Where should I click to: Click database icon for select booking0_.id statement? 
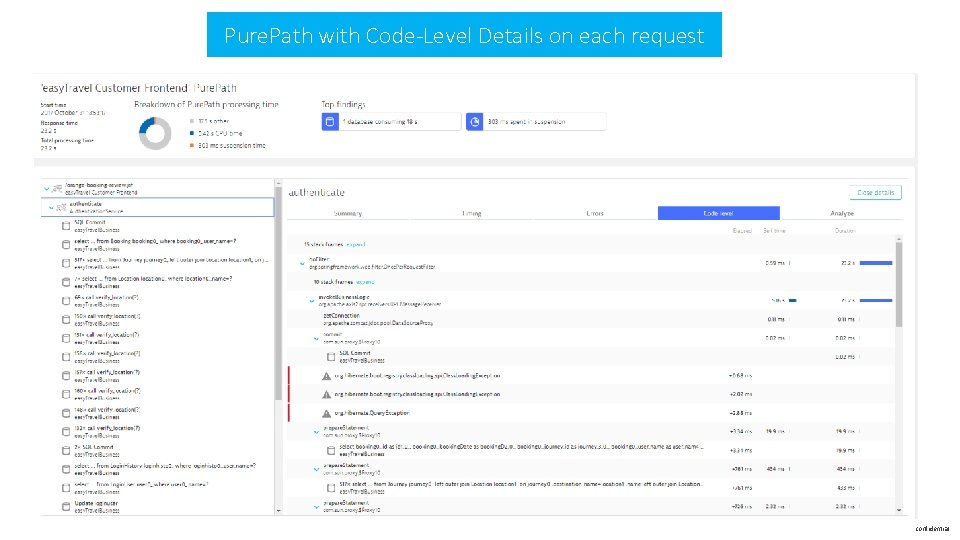click(x=331, y=451)
